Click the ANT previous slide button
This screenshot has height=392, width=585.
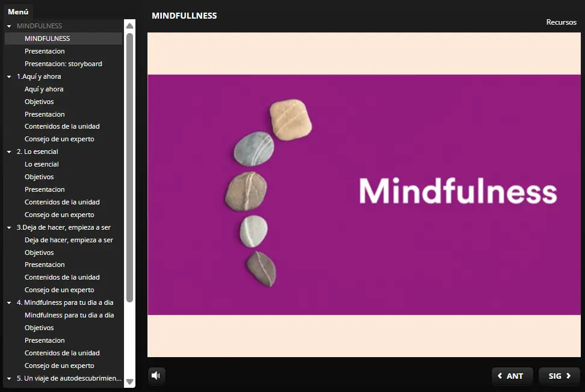[512, 376]
